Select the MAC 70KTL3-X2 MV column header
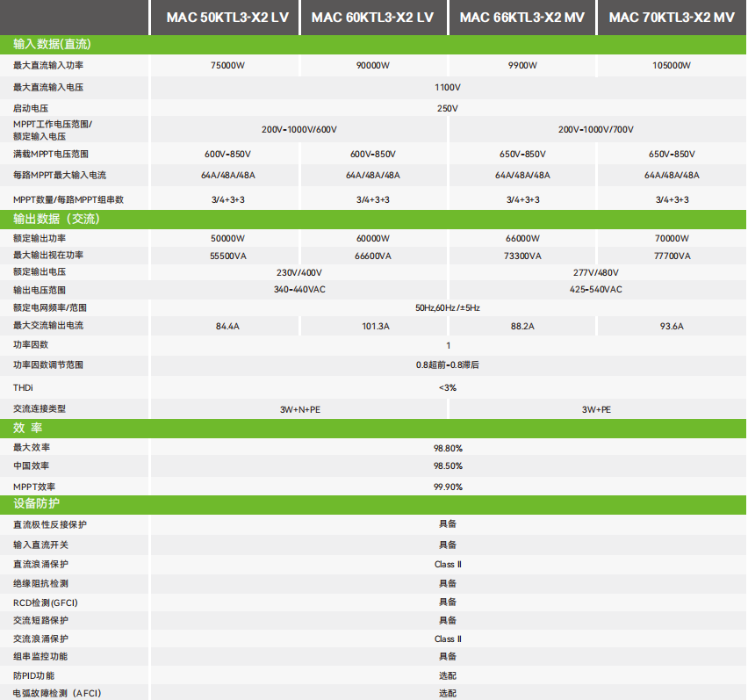This screenshot has height=700, width=748. pyautogui.click(x=672, y=18)
